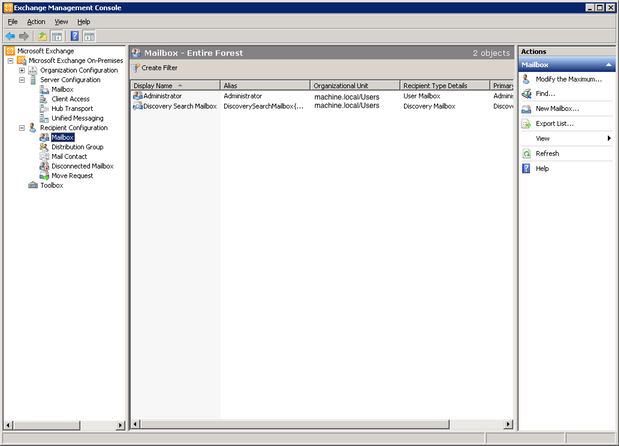619x446 pixels.
Task: Collapse the Mailbox actions section chevron
Action: tap(608, 65)
